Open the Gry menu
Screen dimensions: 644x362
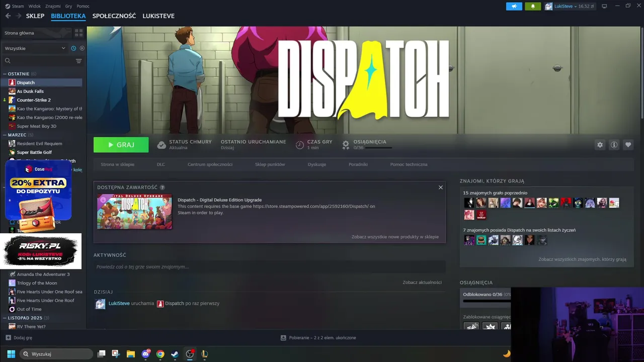tap(69, 6)
